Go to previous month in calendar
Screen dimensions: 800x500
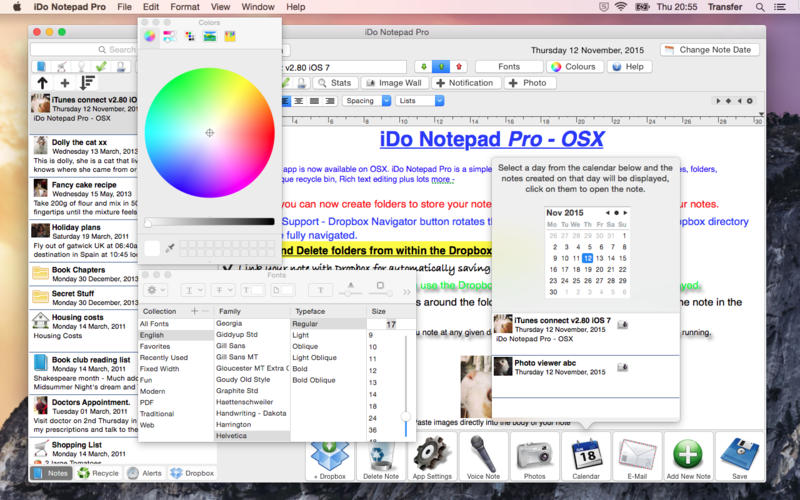[x=607, y=213]
